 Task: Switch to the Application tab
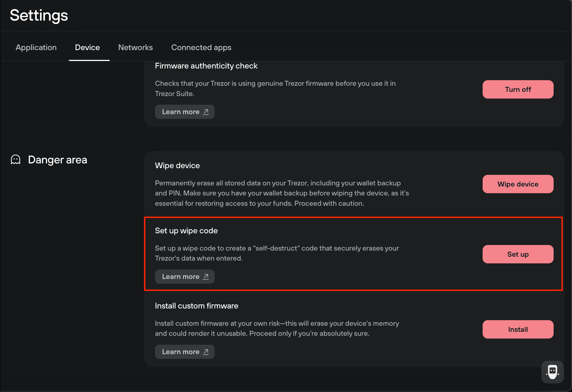36,47
